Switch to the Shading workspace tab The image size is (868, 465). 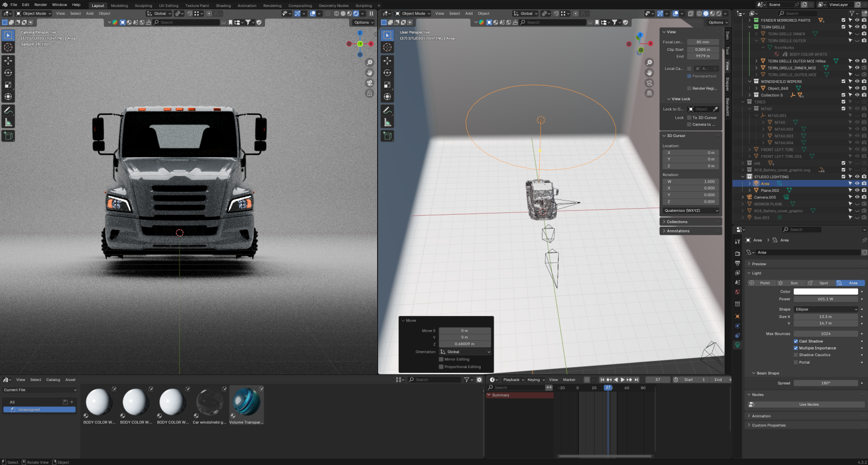coord(223,6)
